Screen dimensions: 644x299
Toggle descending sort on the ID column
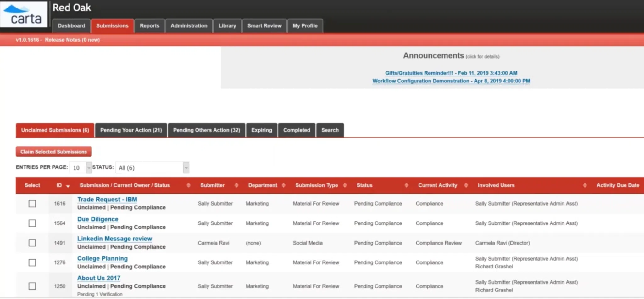point(68,186)
